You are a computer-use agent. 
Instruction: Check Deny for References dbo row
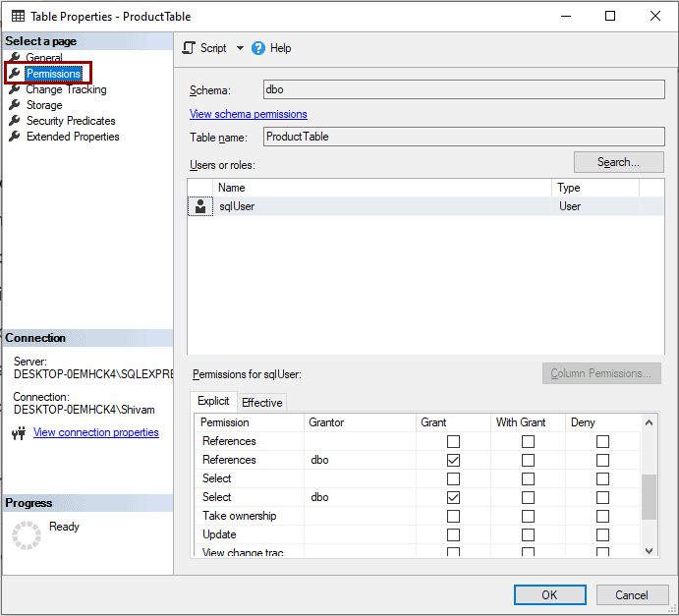coord(602,460)
